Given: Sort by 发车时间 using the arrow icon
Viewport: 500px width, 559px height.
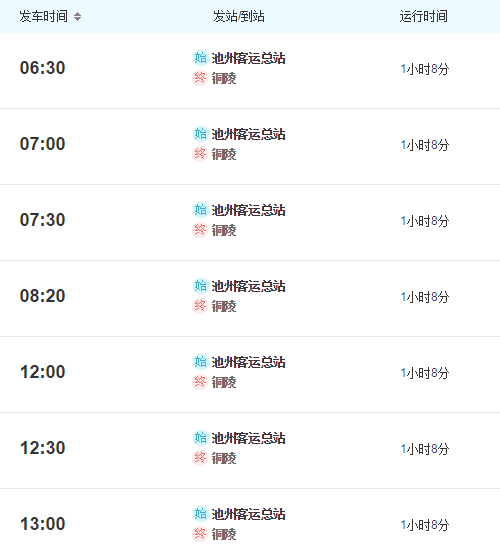Looking at the screenshot, I should 77,16.
